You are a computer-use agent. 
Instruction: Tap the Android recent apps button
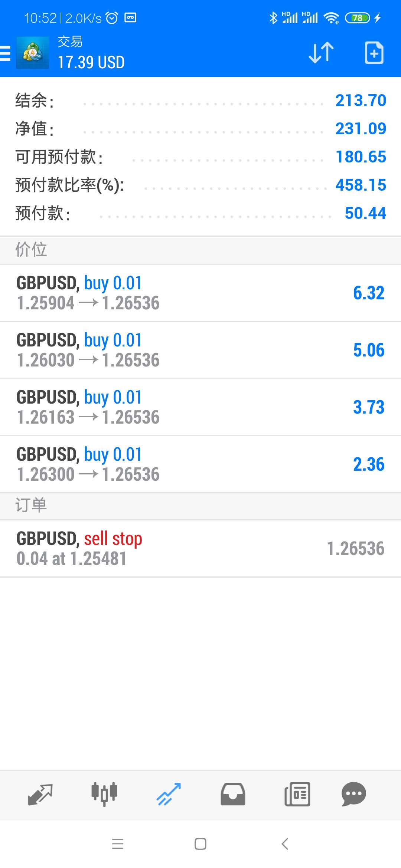118,844
